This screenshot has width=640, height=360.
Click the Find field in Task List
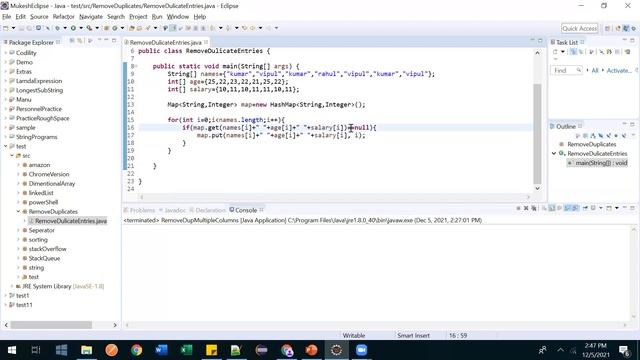566,71
